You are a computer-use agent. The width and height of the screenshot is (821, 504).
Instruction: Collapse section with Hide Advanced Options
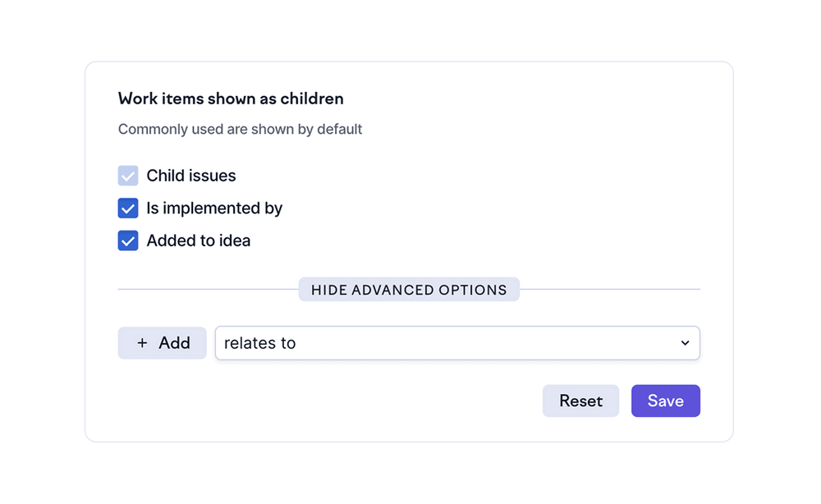[x=409, y=290]
